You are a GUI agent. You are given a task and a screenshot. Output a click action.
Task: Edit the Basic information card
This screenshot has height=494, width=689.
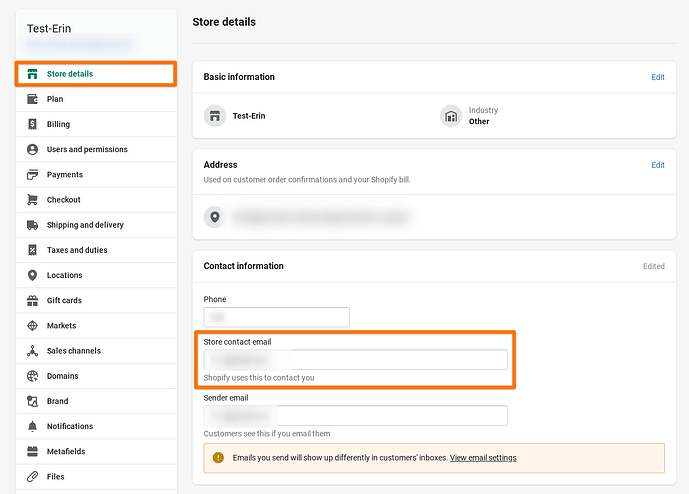[x=657, y=77]
